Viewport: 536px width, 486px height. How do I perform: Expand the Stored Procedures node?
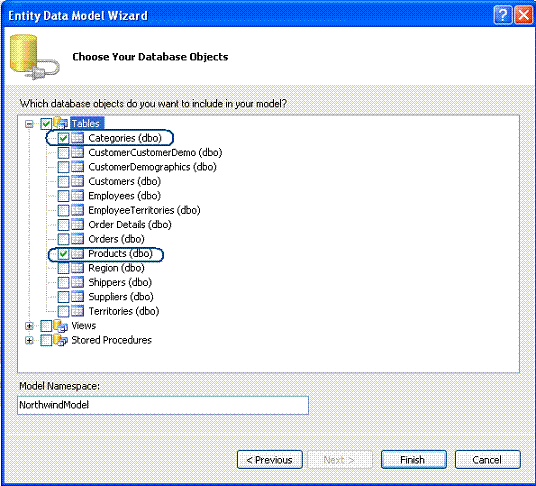pyautogui.click(x=29, y=340)
